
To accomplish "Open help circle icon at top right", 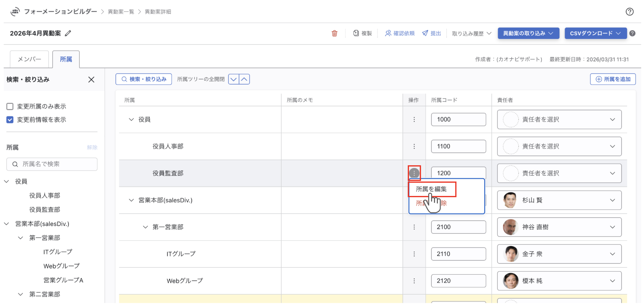I will pyautogui.click(x=629, y=12).
